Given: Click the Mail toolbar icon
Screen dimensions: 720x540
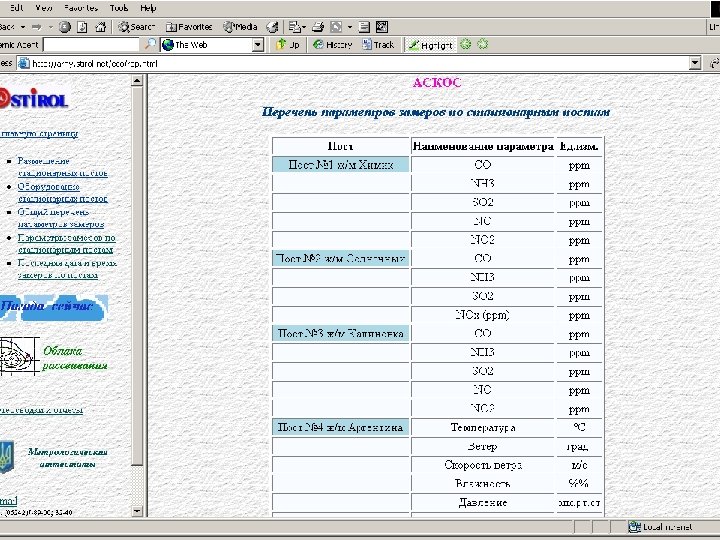Looking at the screenshot, I should coord(294,27).
